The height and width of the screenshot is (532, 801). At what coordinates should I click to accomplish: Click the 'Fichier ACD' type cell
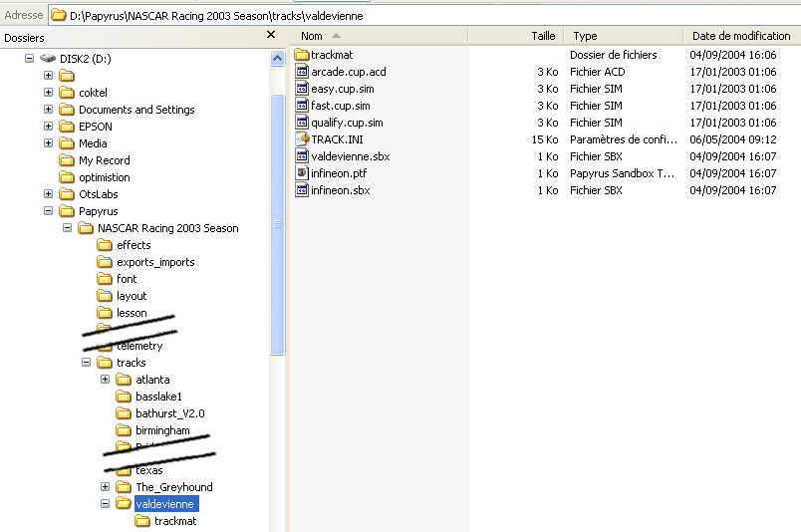coord(597,72)
